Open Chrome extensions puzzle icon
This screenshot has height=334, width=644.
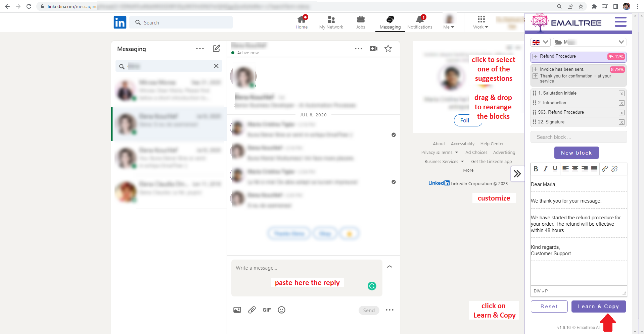(594, 6)
